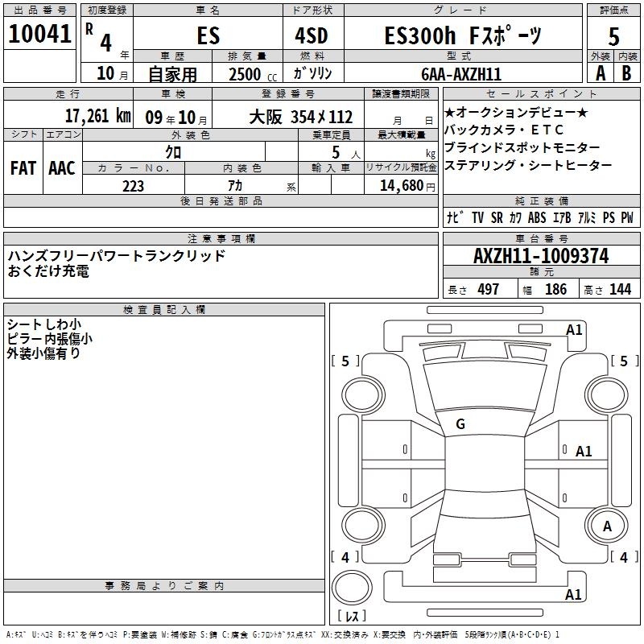Viewport: 644px width, 644px height.
Task: Click the width value 186
Action: click(x=555, y=289)
